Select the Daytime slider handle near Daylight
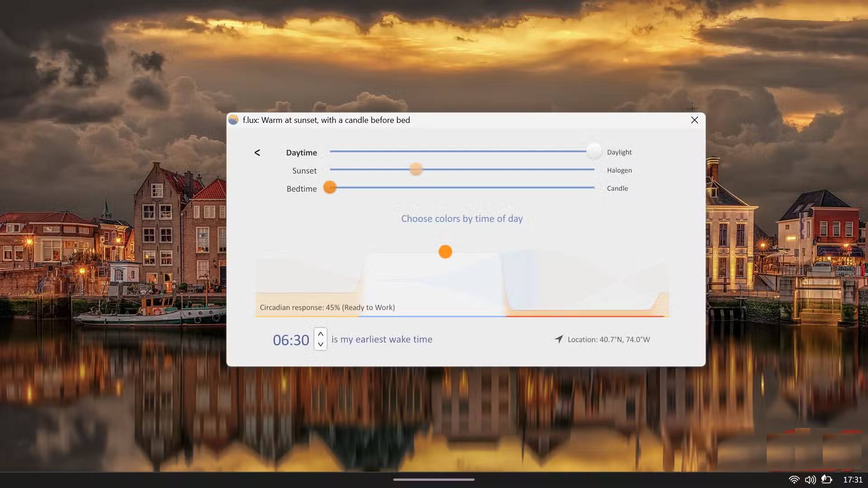This screenshot has width=868, height=488. pos(594,151)
